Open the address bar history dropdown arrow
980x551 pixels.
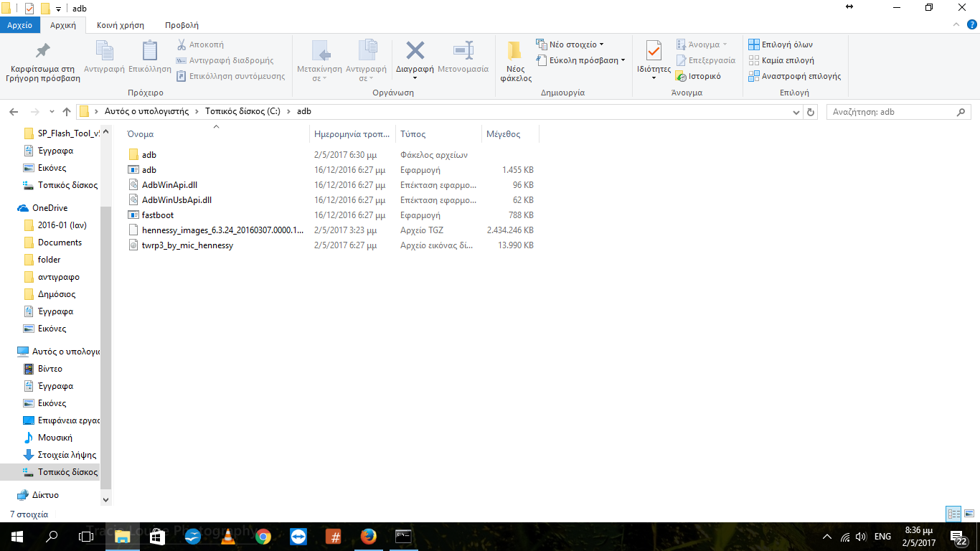(796, 113)
